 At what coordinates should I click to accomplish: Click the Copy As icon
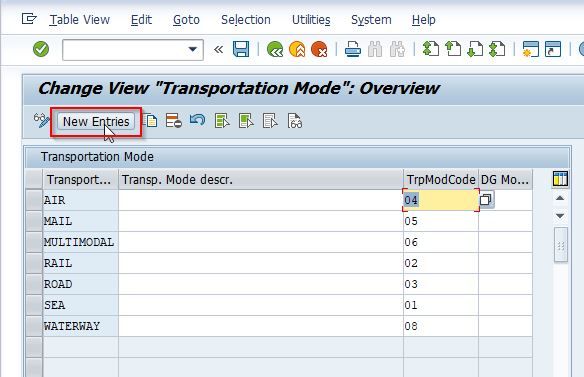pyautogui.click(x=150, y=121)
